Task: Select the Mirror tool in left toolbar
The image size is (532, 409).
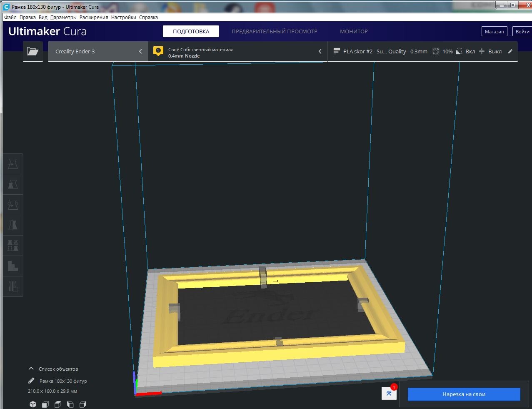Action: tap(13, 225)
